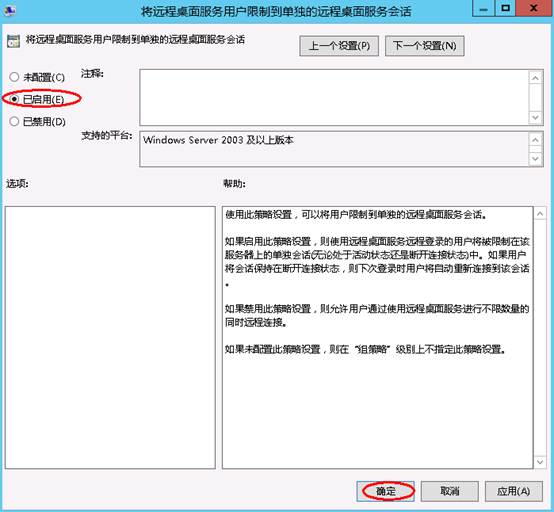Select the 已启用(E) radio button
The image size is (554, 512).
(x=14, y=99)
